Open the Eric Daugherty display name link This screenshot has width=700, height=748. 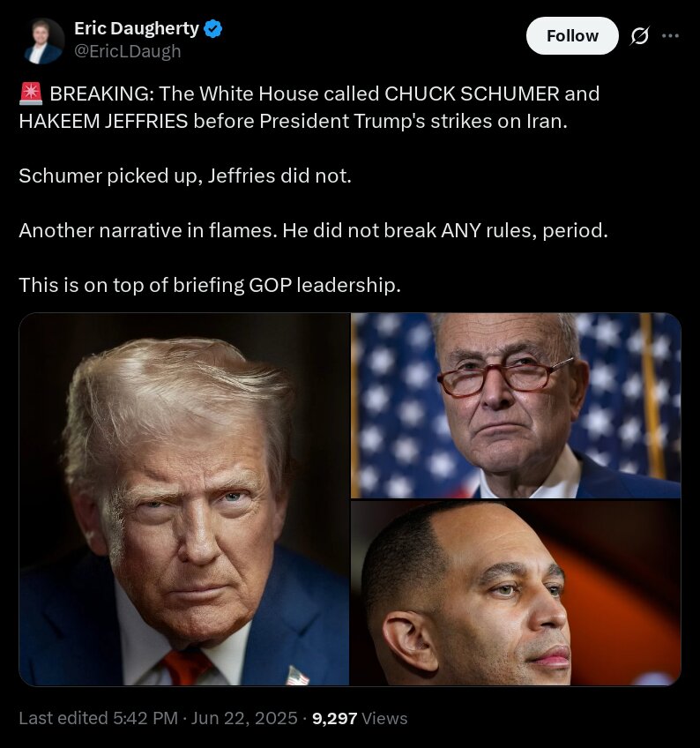pyautogui.click(x=137, y=28)
